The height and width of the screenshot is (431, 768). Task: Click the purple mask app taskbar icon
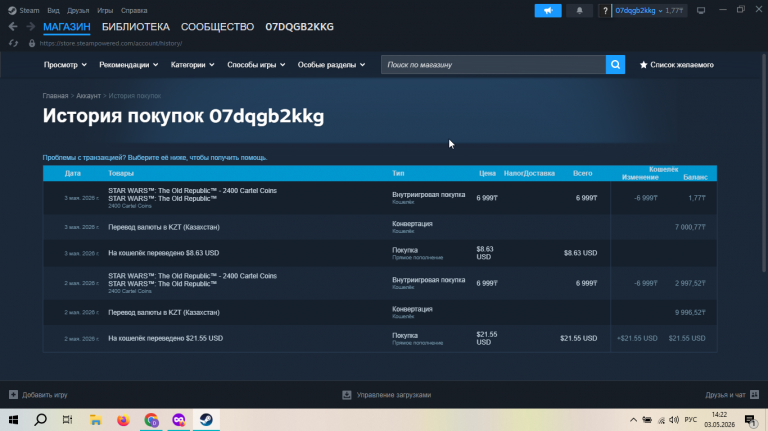(x=179, y=420)
